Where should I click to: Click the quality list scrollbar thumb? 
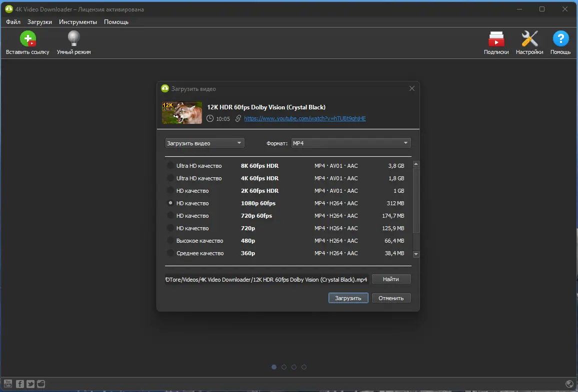[416, 201]
